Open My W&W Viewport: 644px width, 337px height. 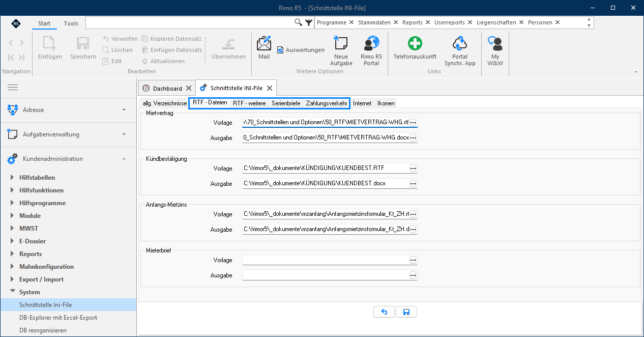click(495, 51)
